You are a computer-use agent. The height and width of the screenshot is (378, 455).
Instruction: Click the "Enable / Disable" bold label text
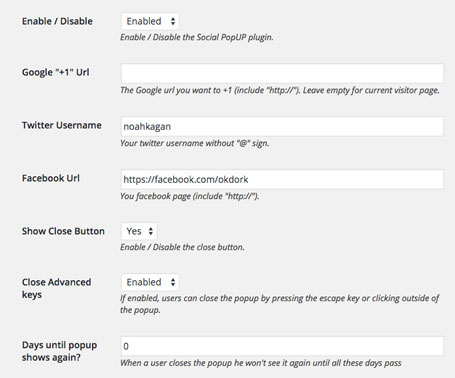pyautogui.click(x=57, y=21)
